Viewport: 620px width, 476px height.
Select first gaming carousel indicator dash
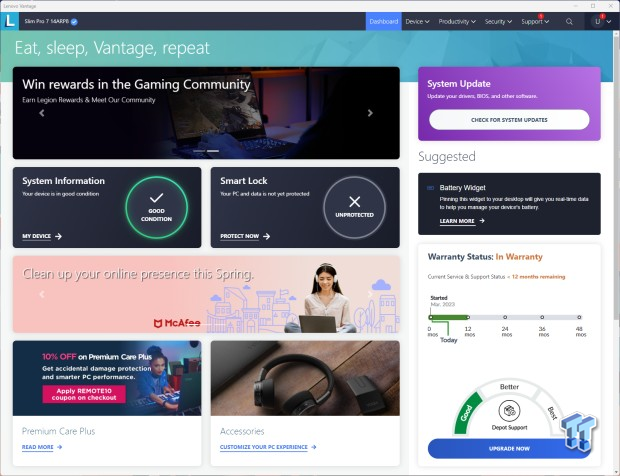pos(199,151)
